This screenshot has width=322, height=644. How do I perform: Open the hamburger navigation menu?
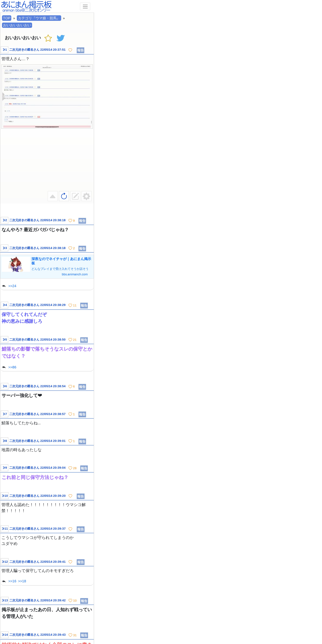point(85,7)
